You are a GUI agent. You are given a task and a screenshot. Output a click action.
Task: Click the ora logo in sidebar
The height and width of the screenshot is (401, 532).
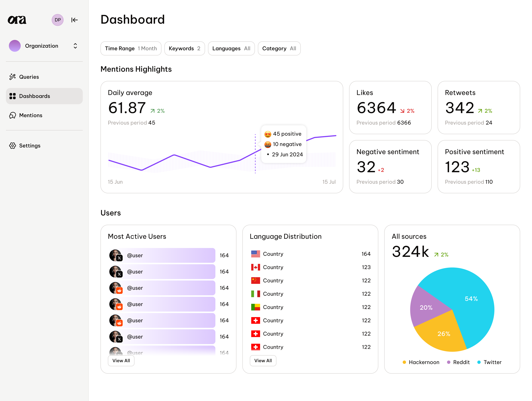[x=17, y=20]
